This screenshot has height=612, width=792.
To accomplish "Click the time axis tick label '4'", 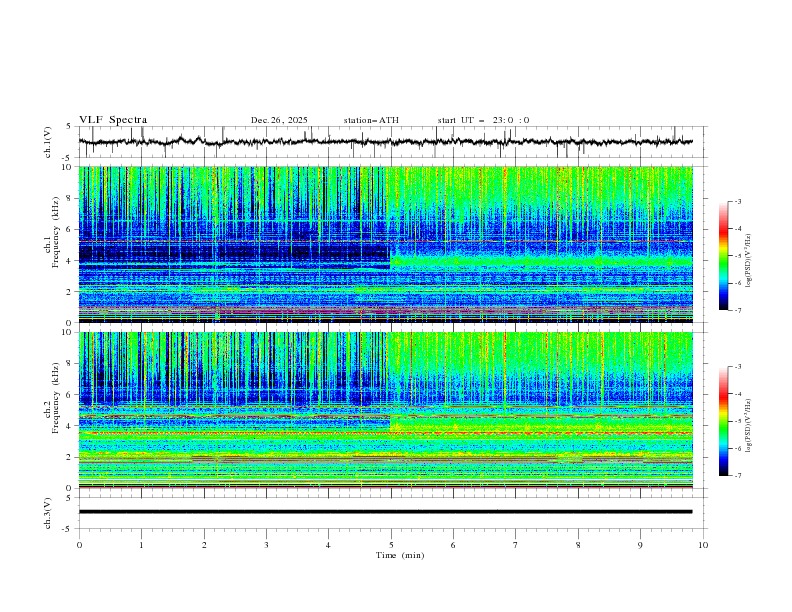I will click(x=329, y=545).
